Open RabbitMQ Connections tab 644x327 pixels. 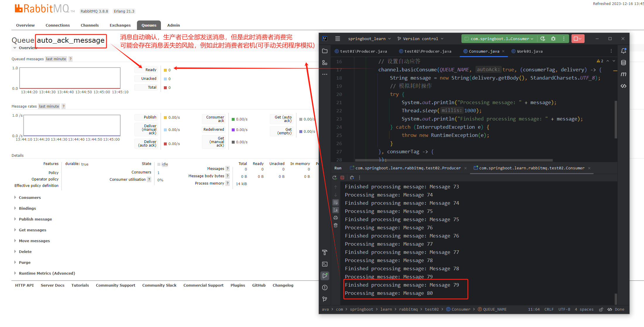58,25
